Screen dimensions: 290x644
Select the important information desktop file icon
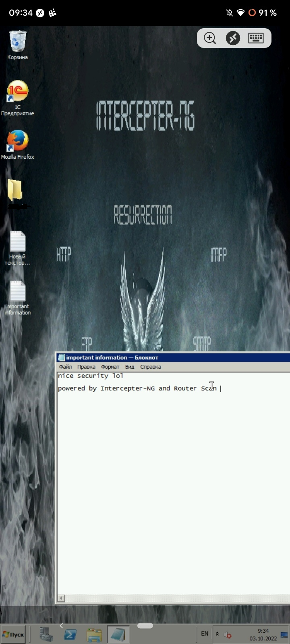17,298
